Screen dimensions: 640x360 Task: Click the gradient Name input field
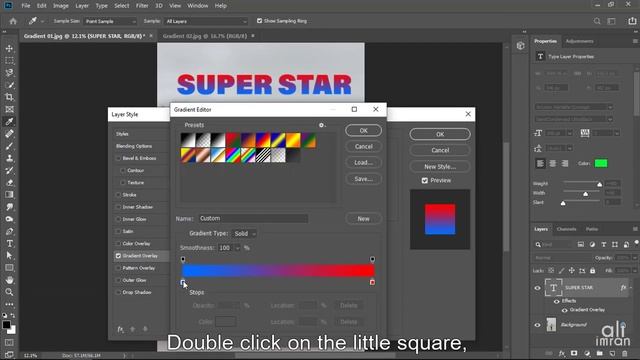point(253,218)
